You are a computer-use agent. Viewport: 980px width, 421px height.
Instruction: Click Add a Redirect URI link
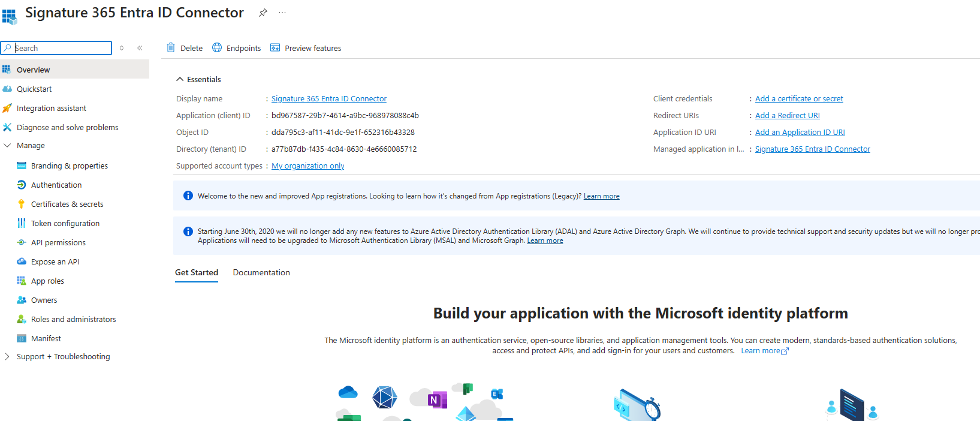pos(788,115)
